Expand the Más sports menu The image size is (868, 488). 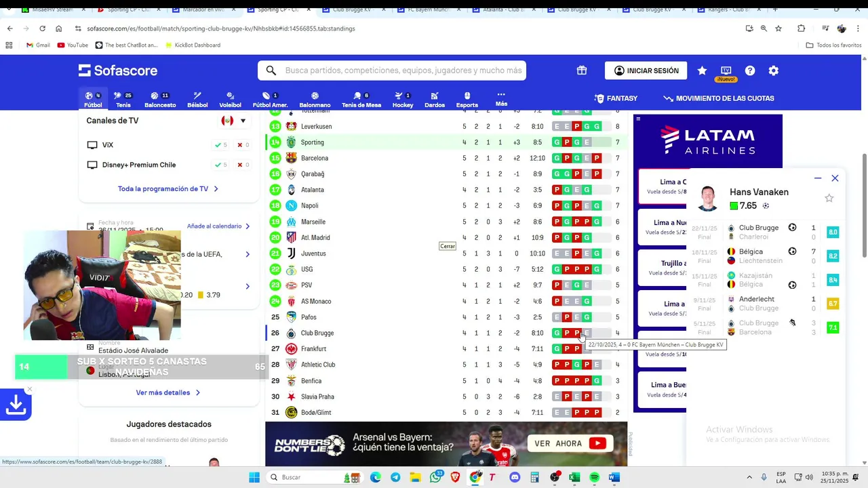click(x=501, y=100)
